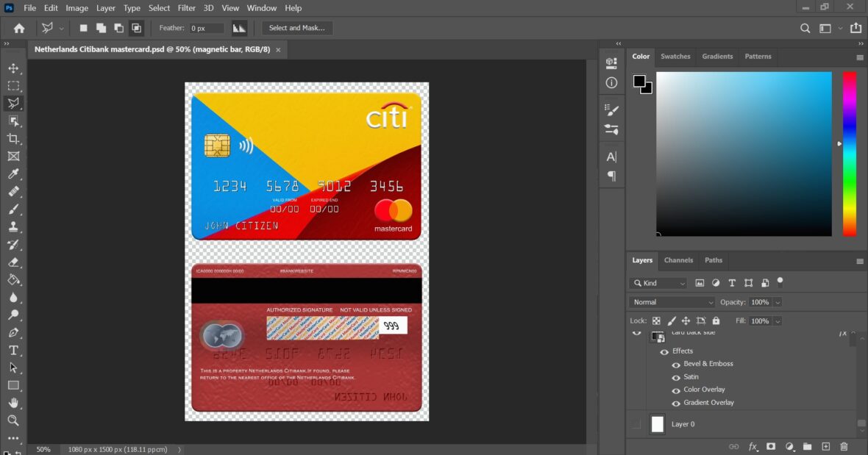Open the Layer menu
Image resolution: width=868 pixels, height=455 pixels.
(105, 8)
